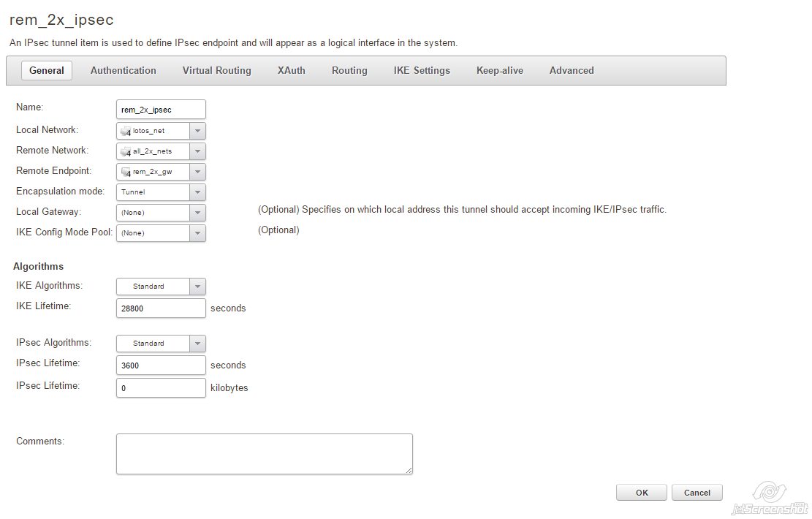Click the 'Algorithms' section heading
Screen dimensions: 812x519
coord(38,266)
